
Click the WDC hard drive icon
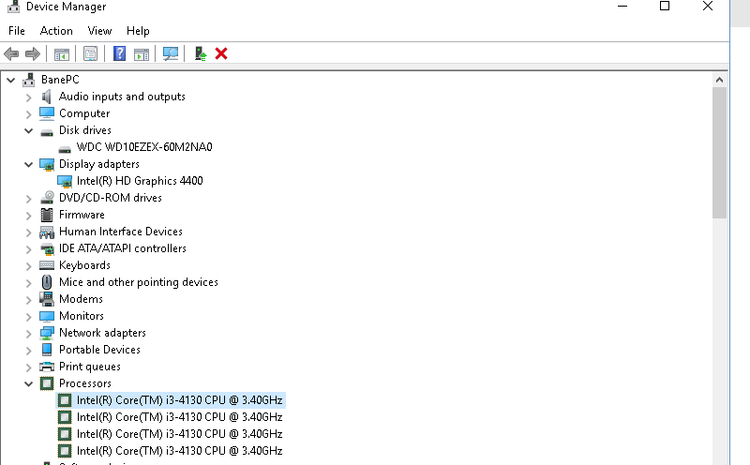65,149
